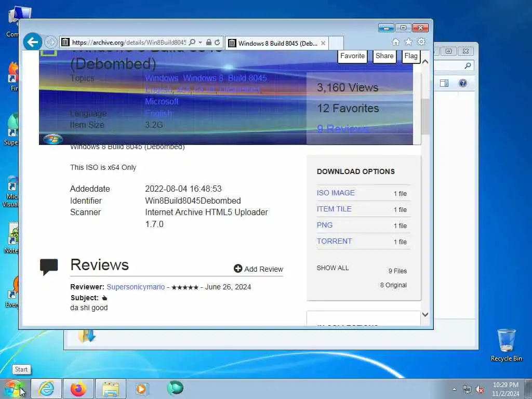The height and width of the screenshot is (399, 532).
Task: Click the Flag button
Action: [411, 56]
